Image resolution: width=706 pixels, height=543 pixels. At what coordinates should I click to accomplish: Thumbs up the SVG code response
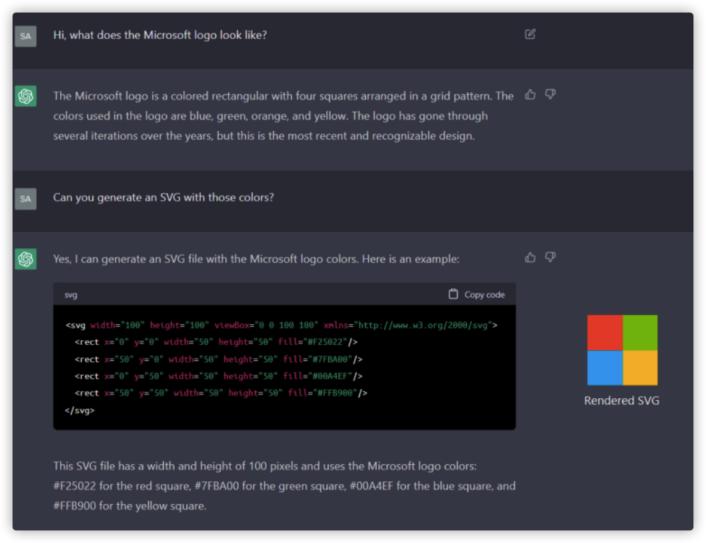[530, 258]
